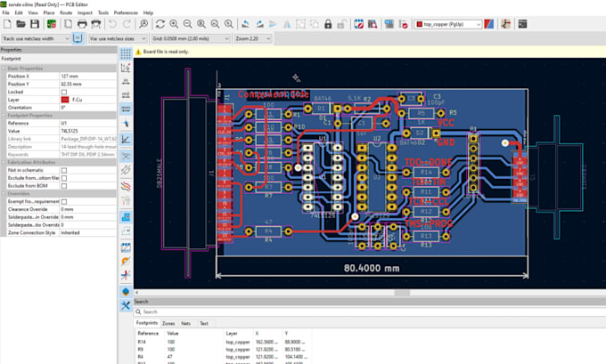Open the Preferences menu
The image size is (606, 364).
(x=126, y=12)
